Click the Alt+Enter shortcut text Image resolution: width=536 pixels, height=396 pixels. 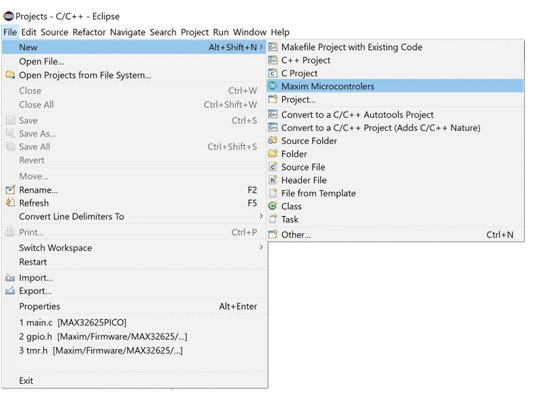point(238,306)
